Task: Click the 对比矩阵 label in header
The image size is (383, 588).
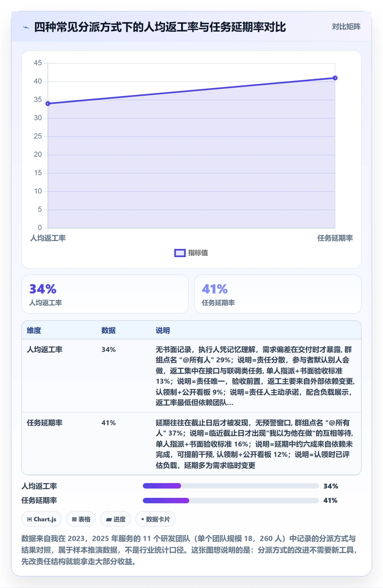Action: coord(346,27)
